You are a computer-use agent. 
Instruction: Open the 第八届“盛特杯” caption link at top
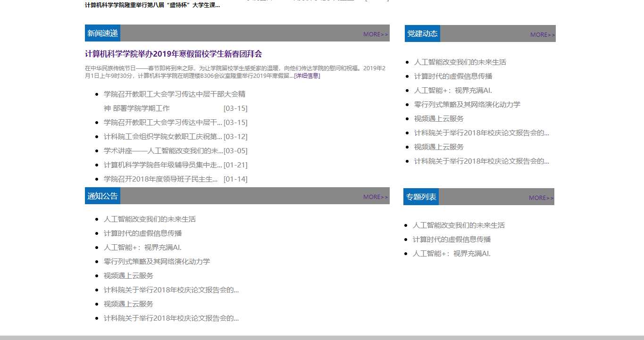[x=152, y=5]
